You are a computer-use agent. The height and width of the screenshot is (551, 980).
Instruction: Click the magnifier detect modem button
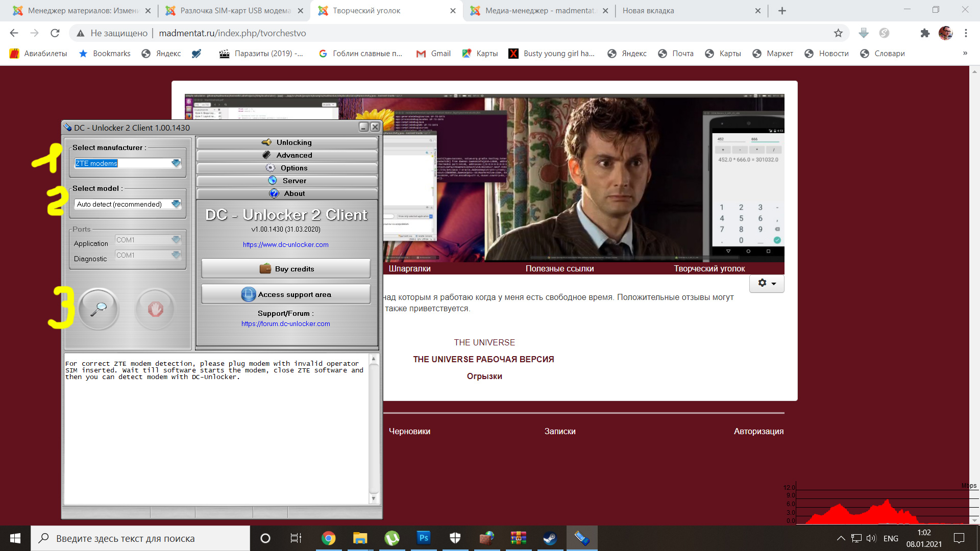tap(99, 309)
